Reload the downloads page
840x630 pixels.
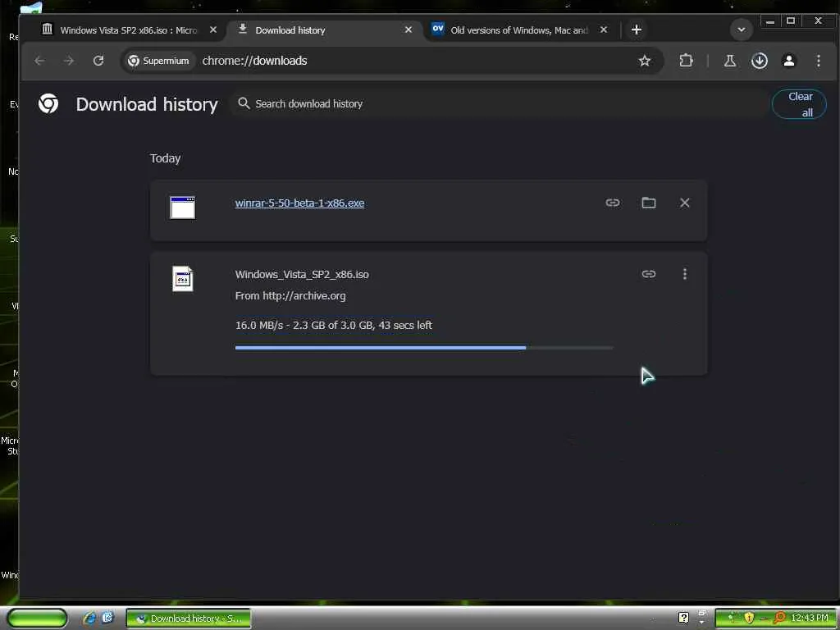click(x=98, y=61)
